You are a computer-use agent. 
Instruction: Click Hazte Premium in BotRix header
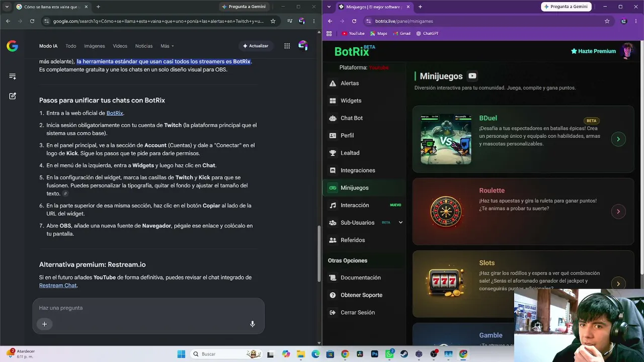[x=593, y=51]
